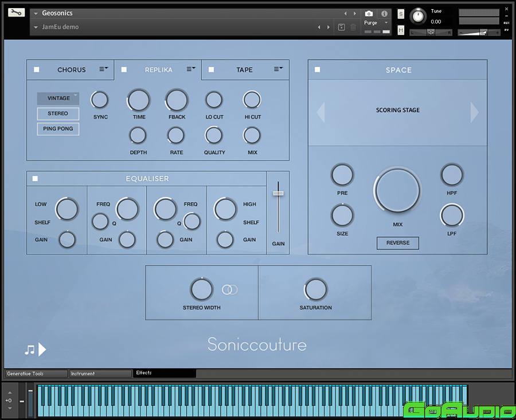Screen dimensions: 516x420
Task: Click the Scoring Stage preset name
Action: point(398,110)
